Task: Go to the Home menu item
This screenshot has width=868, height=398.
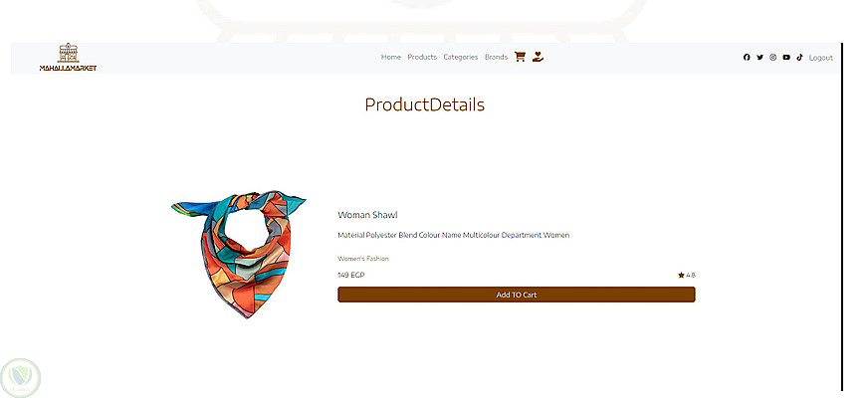Action: 391,57
